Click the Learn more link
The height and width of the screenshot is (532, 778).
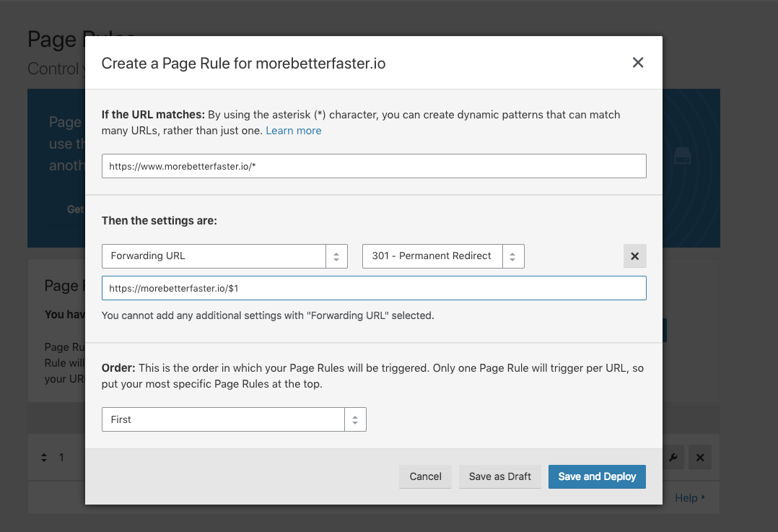[x=293, y=131]
